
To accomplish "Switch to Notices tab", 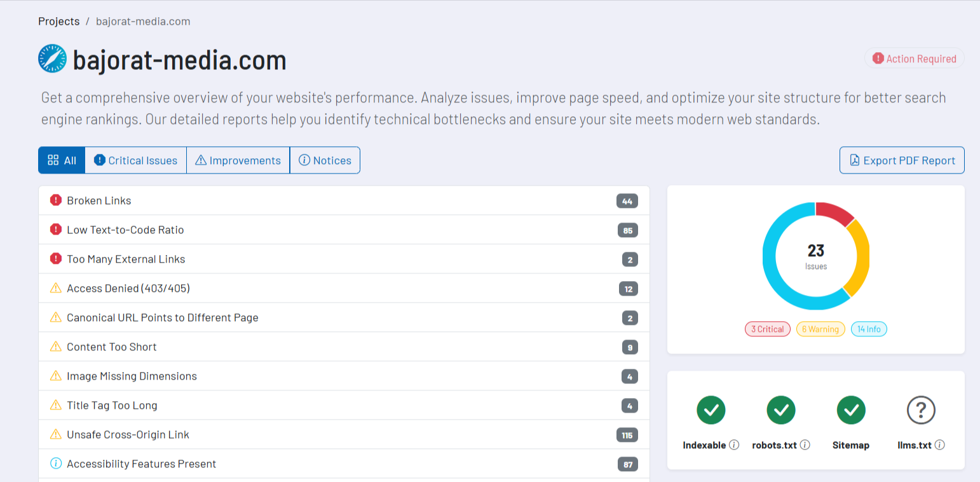I will pos(325,160).
